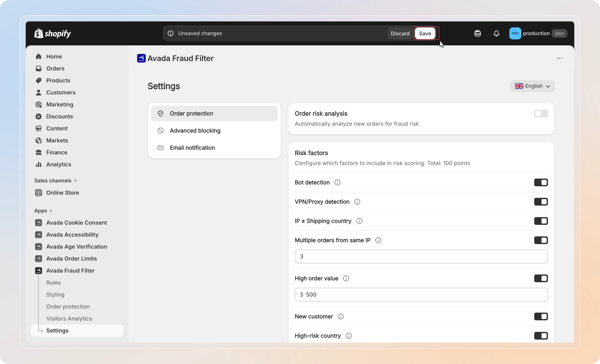Disable the VPN/Proxy detection toggle
The height and width of the screenshot is (364, 600).
(541, 202)
